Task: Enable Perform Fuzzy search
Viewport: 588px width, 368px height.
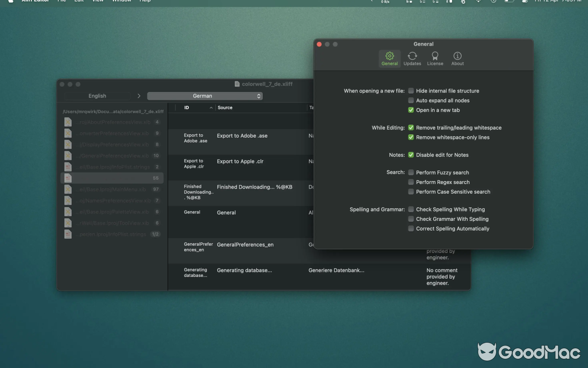Action: click(410, 172)
